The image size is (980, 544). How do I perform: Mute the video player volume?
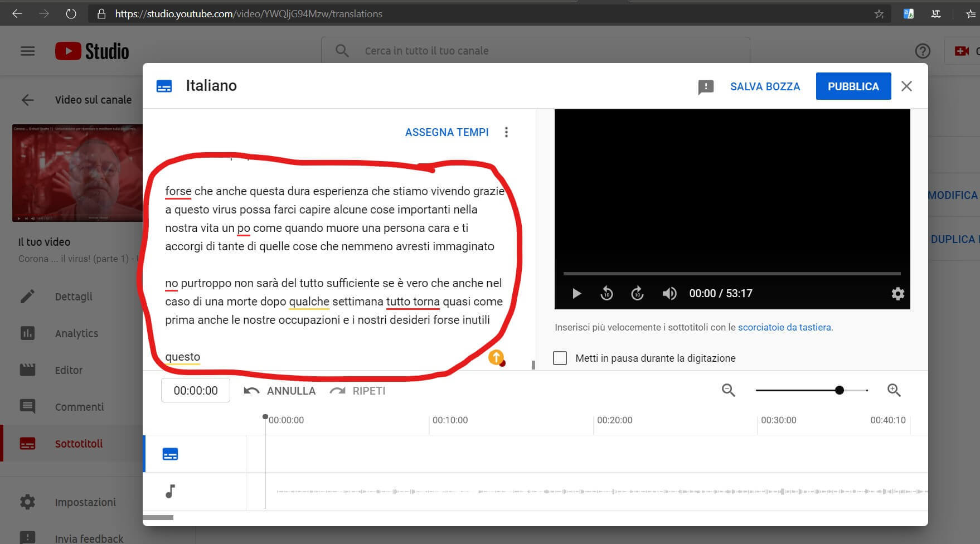pos(669,293)
